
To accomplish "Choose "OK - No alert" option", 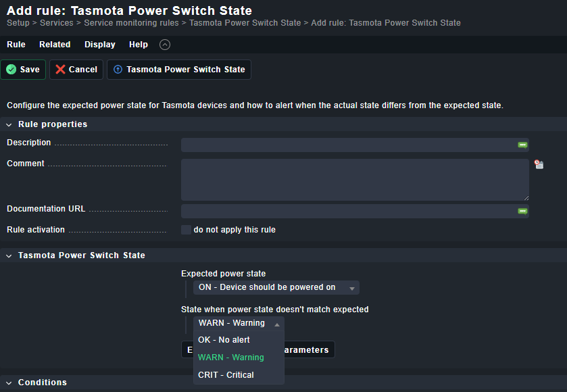I will (x=224, y=340).
